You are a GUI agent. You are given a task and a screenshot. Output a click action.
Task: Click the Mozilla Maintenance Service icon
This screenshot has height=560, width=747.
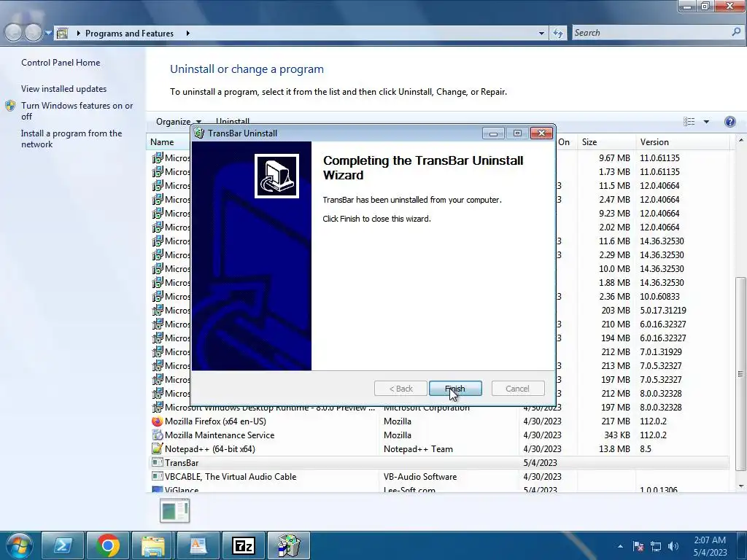tap(157, 435)
